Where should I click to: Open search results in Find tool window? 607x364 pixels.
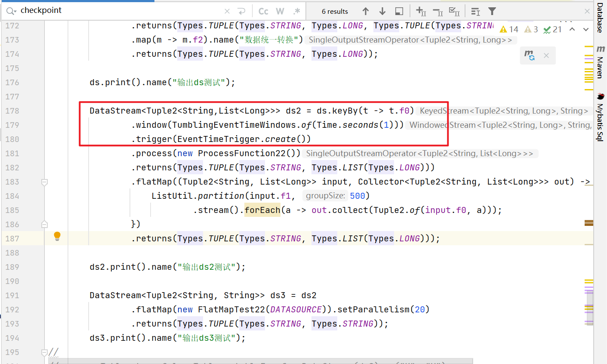(399, 11)
